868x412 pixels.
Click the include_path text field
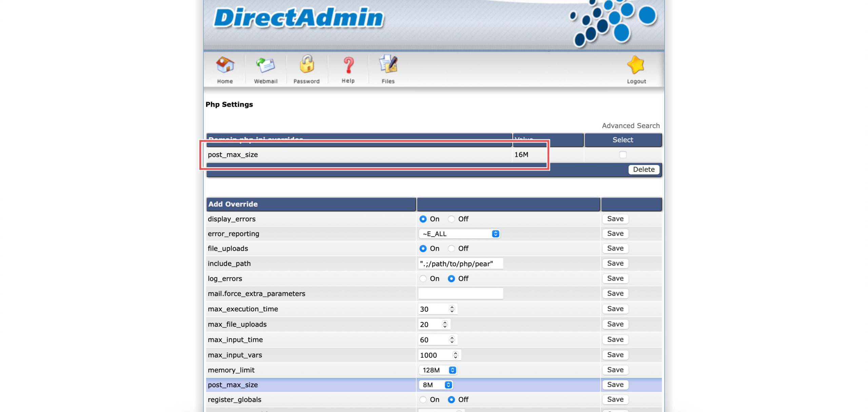point(460,264)
